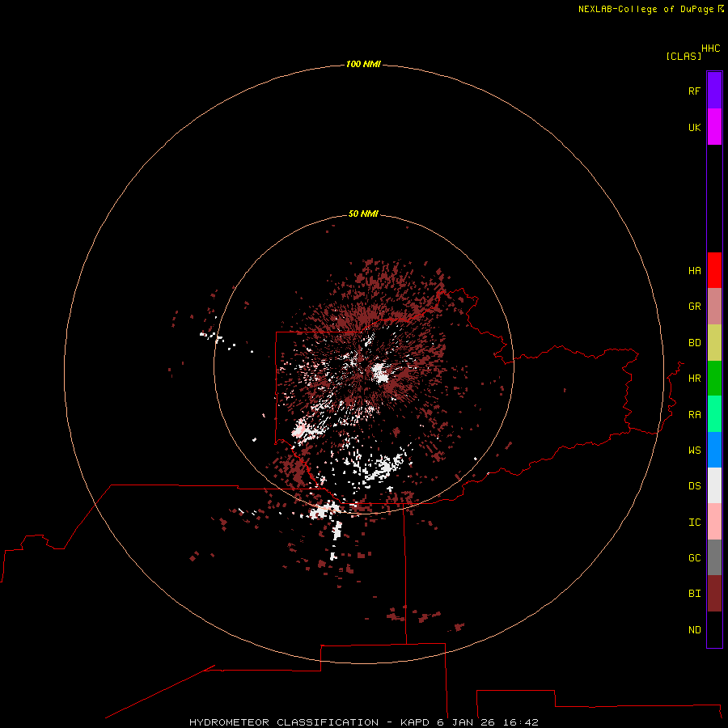Click the yellow BD legend color swatch
The width and height of the screenshot is (728, 728).
(714, 343)
